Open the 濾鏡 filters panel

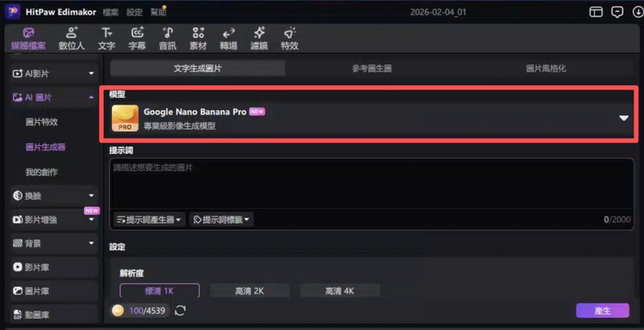click(x=259, y=39)
